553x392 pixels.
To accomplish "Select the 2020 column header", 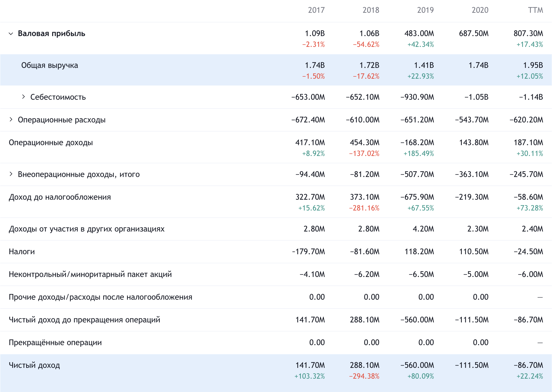I will pyautogui.click(x=480, y=10).
